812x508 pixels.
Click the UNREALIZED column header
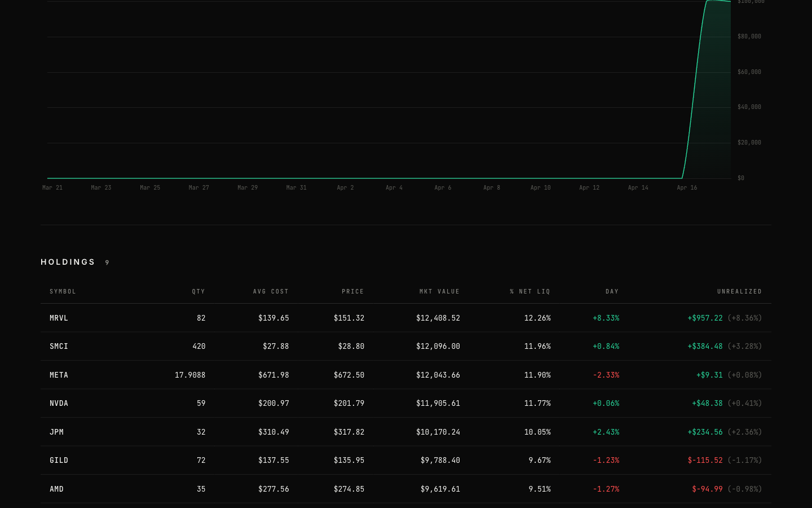click(x=739, y=292)
